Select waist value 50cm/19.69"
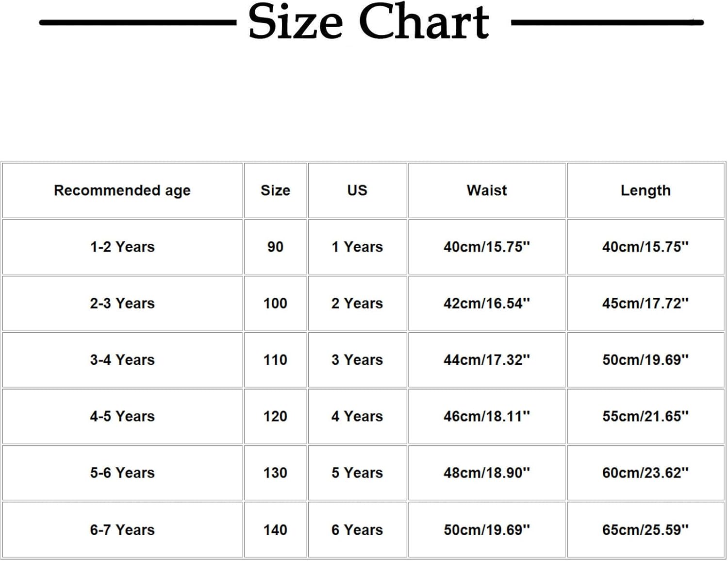The image size is (728, 561). [x=487, y=530]
